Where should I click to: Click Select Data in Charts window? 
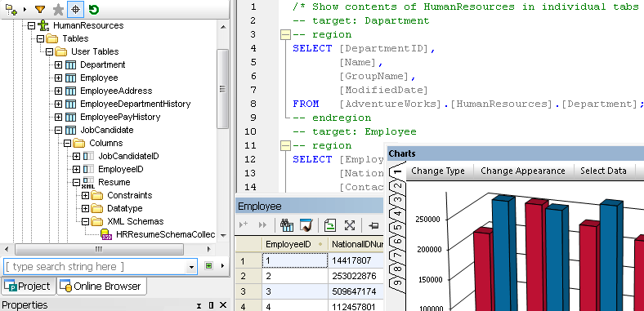click(603, 171)
